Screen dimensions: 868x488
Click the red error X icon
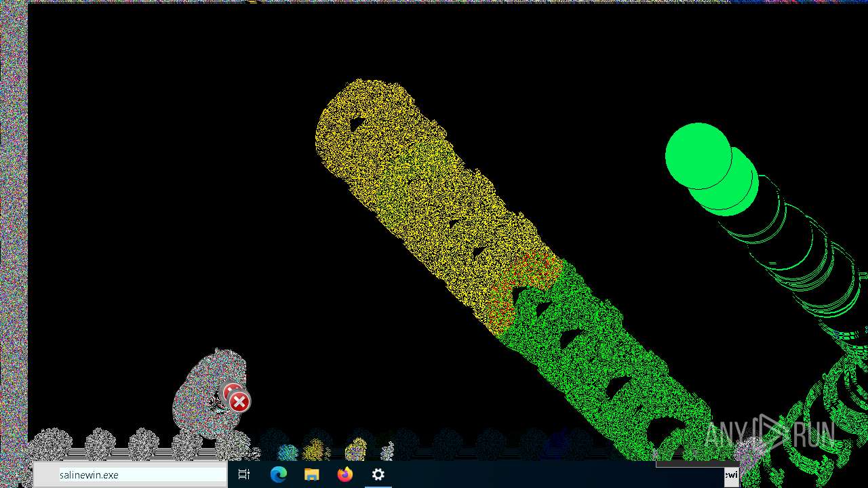coord(239,402)
